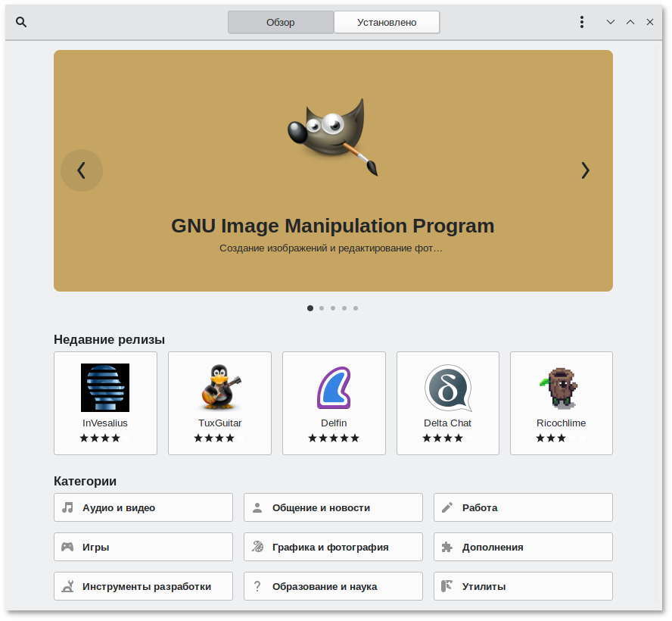
Task: Select the TuxGuitar penguin icon
Action: [x=219, y=388]
